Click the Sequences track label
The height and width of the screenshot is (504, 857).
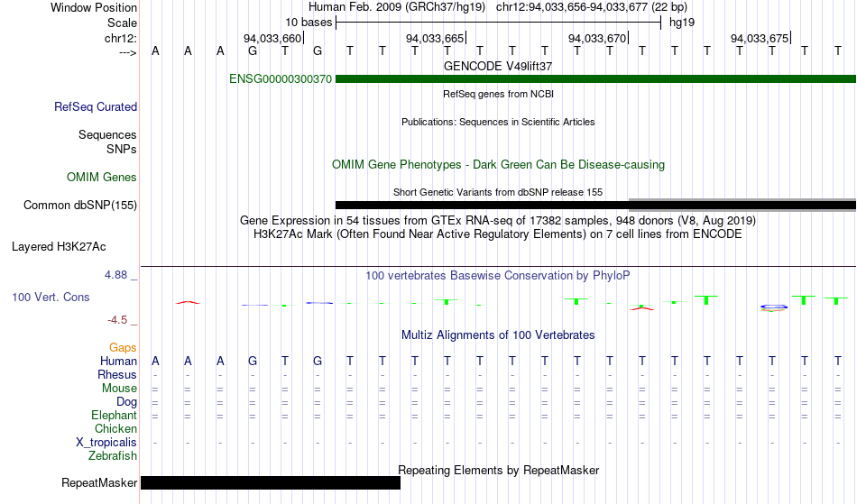(x=107, y=135)
